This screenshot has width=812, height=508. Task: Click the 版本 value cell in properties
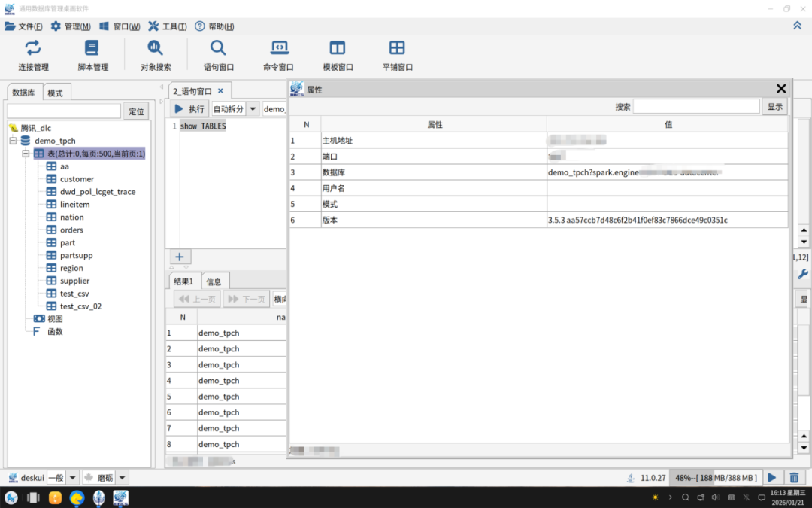coord(668,220)
